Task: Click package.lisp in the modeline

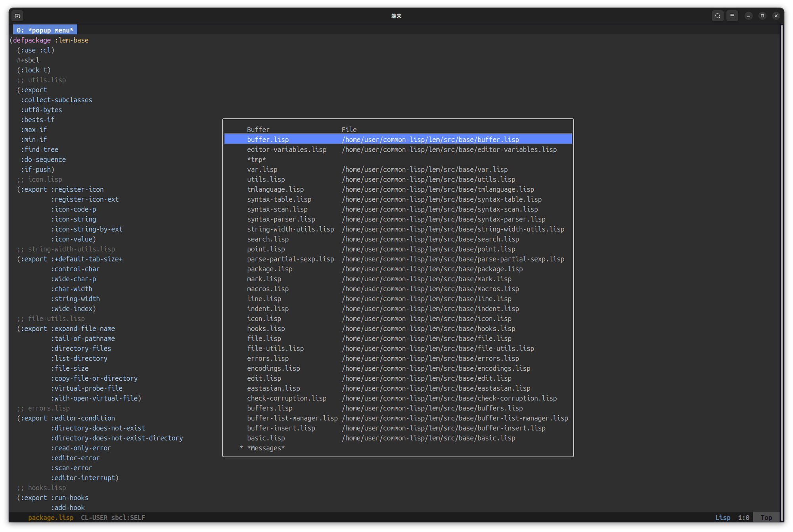Action: tap(51, 517)
